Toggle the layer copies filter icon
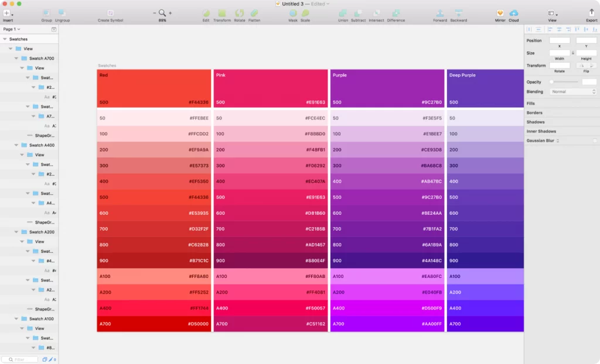The image size is (600, 364). [x=45, y=359]
